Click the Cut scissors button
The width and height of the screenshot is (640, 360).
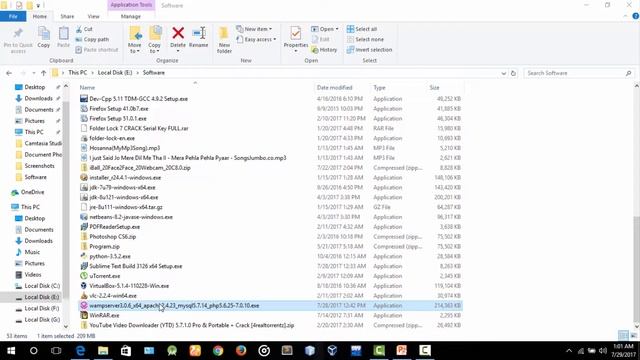click(84, 29)
